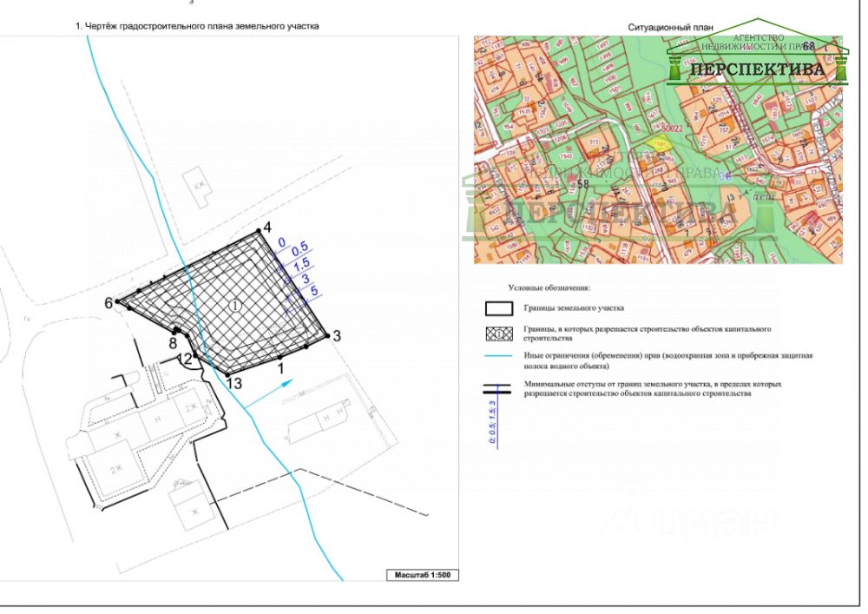Click the bold '58' block number on map
The height and width of the screenshot is (614, 868).
tap(583, 184)
